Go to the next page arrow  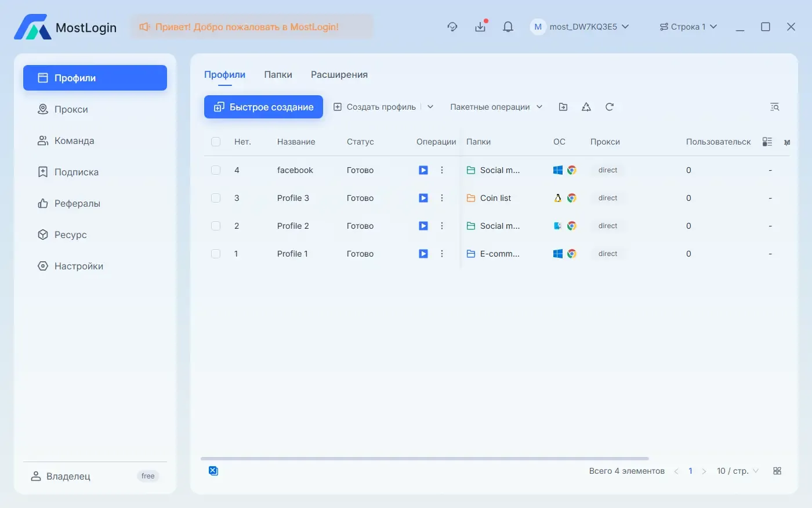(x=704, y=471)
